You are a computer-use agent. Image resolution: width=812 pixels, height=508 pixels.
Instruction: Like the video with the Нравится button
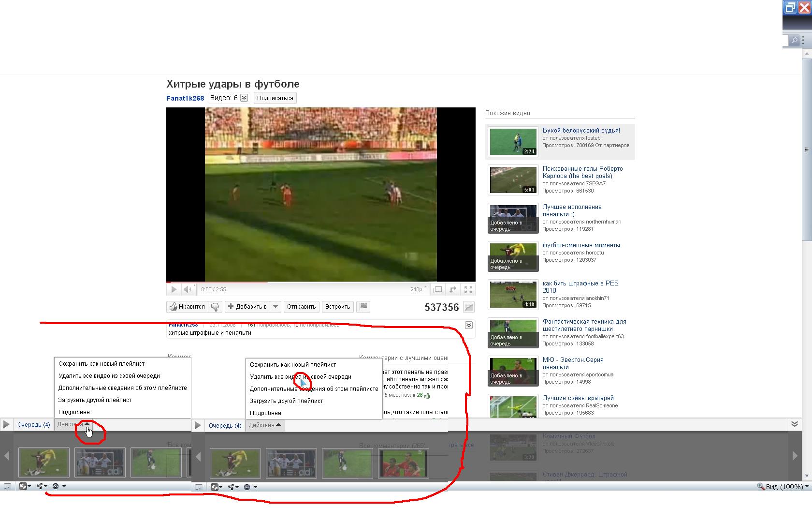187,307
